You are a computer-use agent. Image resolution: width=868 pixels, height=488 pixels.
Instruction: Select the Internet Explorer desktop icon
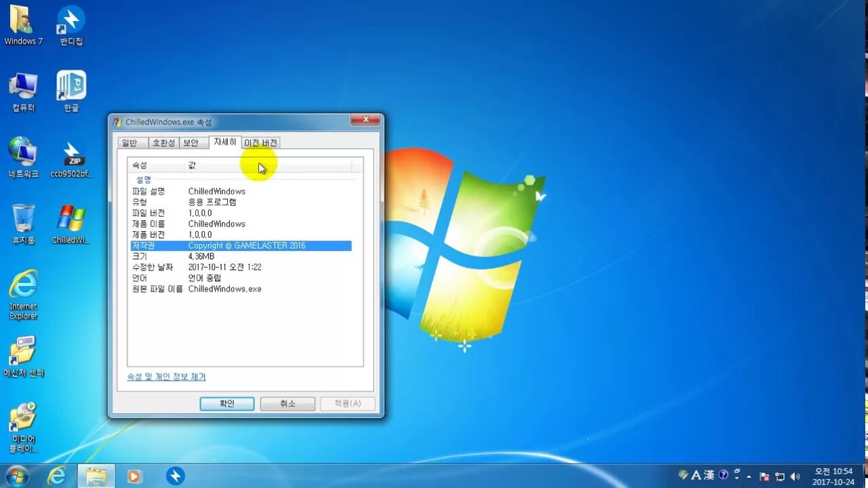23,295
